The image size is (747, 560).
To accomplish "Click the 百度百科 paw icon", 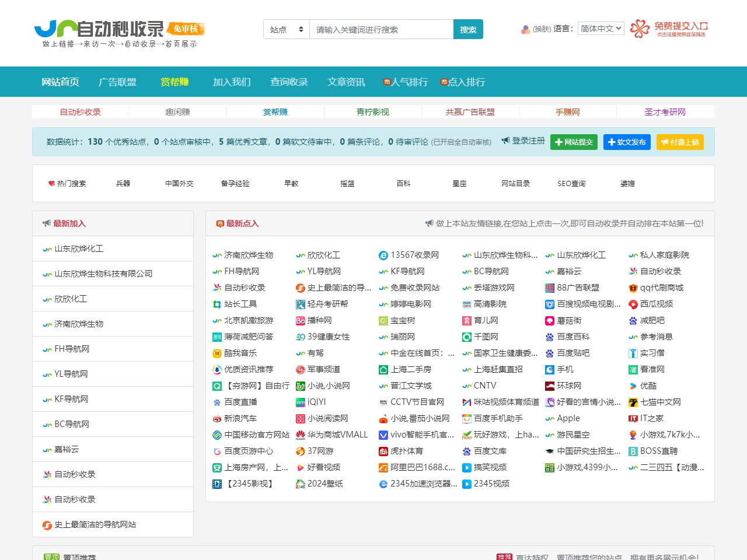I will (x=550, y=337).
